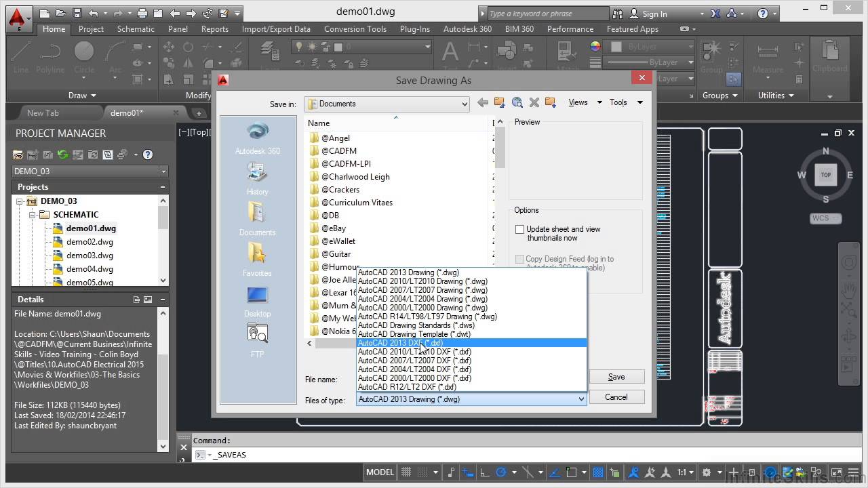Open Autodesk 360 place in Save dialog
Screen dimensions: 868x488
(258, 138)
